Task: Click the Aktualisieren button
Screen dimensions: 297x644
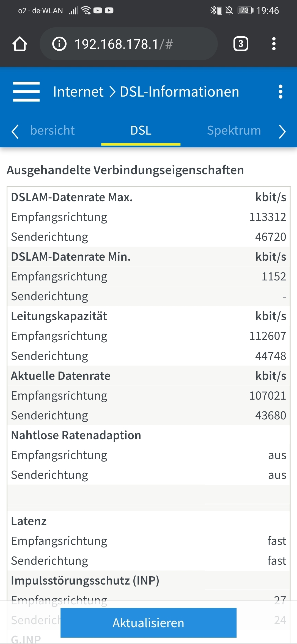Action: pos(148,623)
